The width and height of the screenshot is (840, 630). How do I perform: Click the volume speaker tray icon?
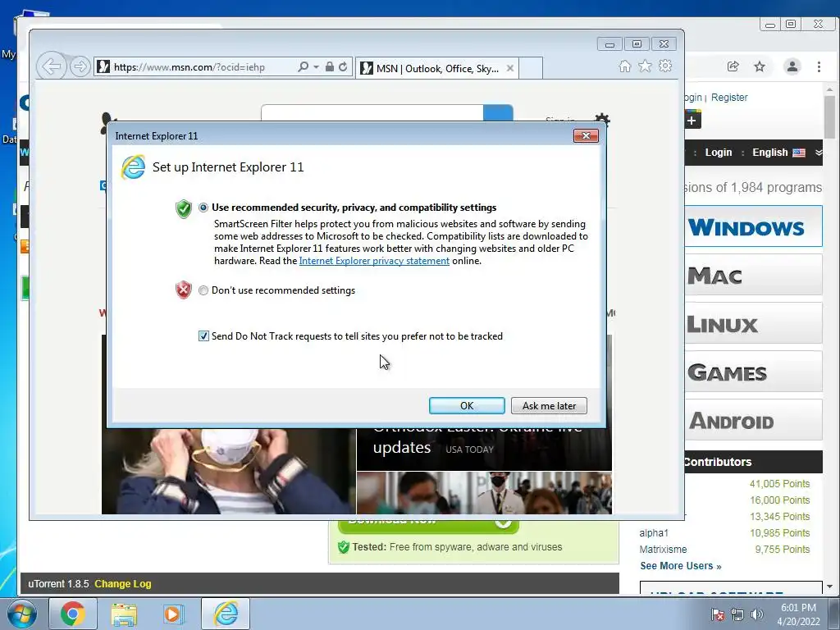coord(756,614)
